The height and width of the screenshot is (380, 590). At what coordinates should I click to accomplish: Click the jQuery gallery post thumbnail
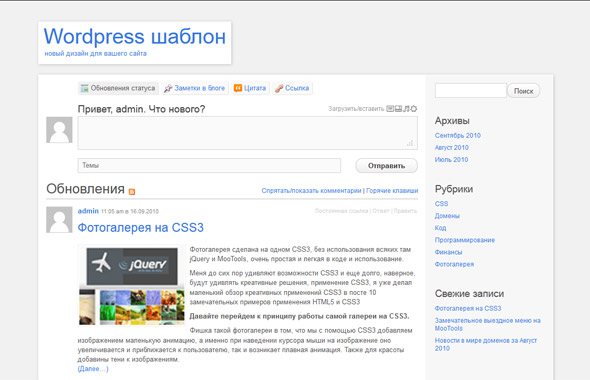[132, 285]
